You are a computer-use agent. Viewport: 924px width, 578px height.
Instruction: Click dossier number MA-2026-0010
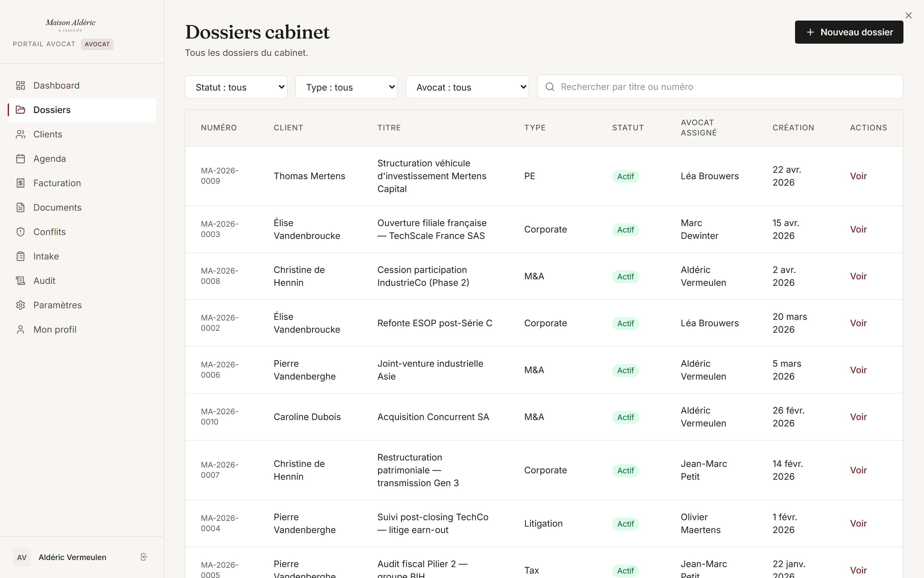[219, 417]
